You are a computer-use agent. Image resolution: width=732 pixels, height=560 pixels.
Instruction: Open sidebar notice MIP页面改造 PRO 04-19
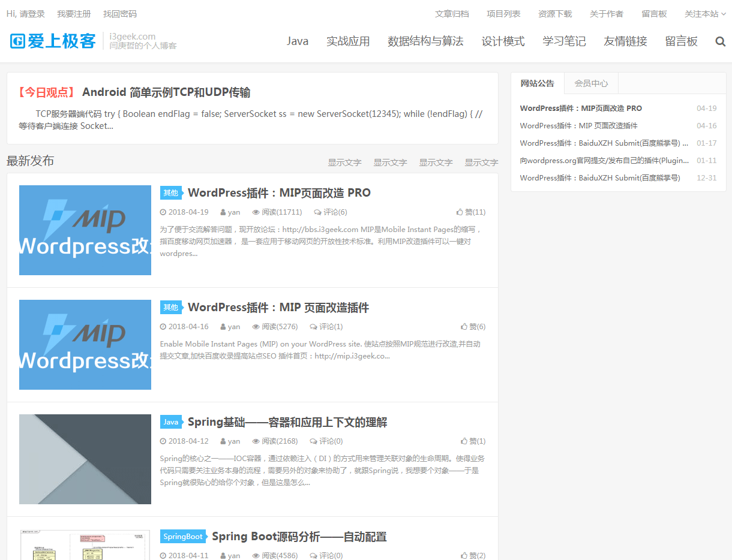click(581, 109)
